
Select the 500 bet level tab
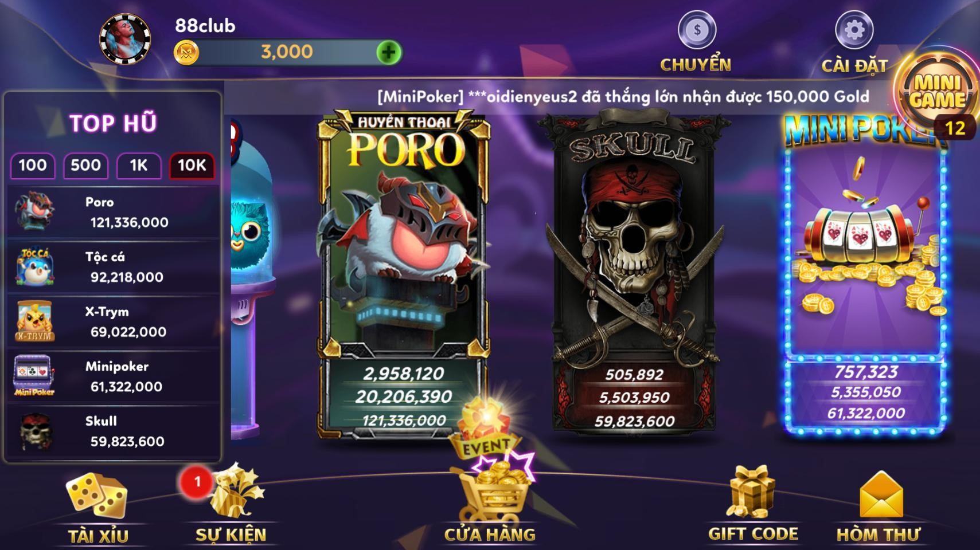[x=85, y=166]
